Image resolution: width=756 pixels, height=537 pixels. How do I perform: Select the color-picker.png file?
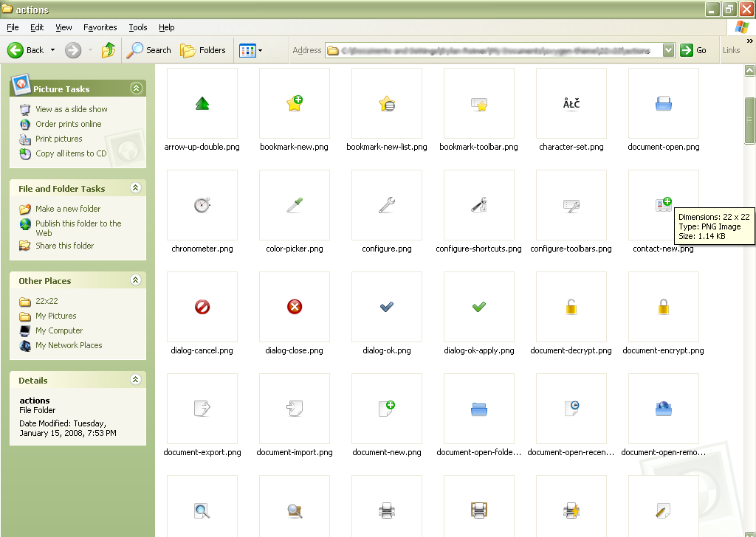(294, 204)
